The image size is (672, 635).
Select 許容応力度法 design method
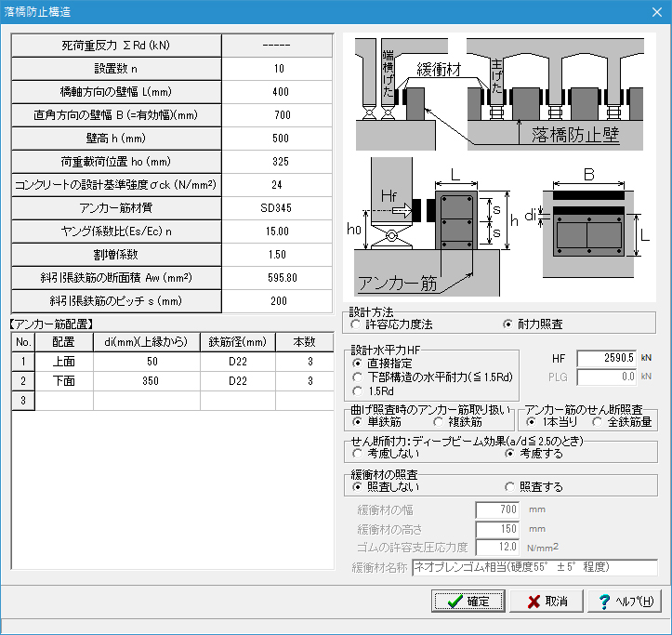(x=357, y=324)
